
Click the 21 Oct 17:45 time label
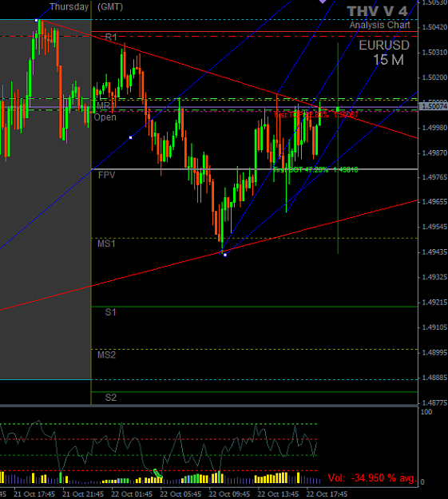tap(34, 494)
